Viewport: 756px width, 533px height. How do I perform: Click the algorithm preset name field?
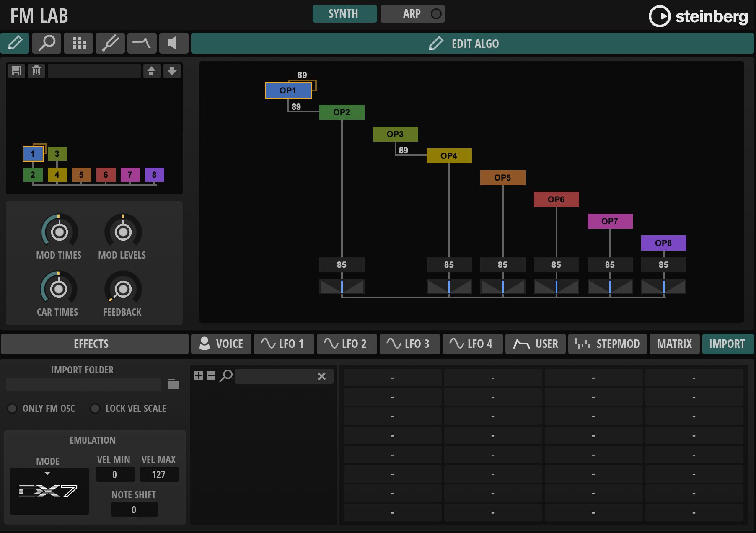pos(94,71)
